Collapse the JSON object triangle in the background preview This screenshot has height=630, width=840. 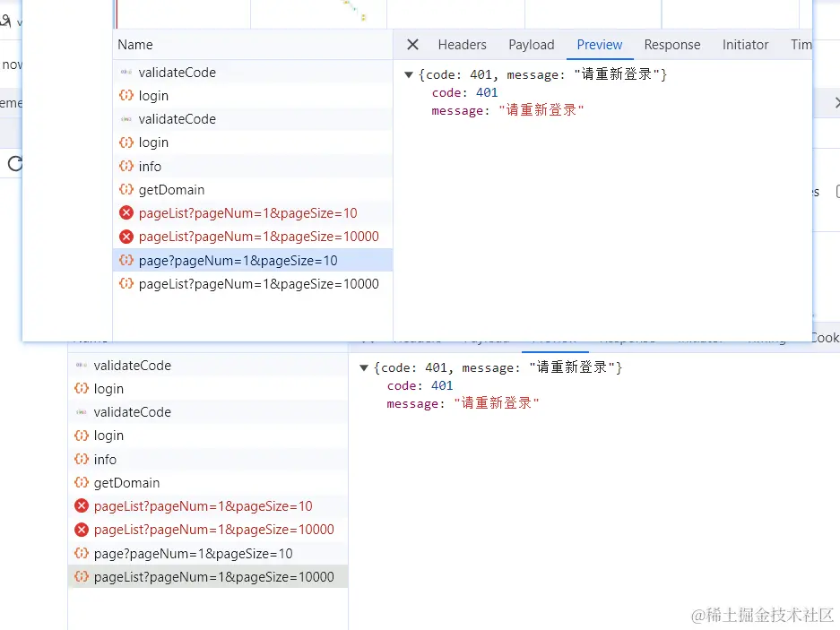coord(364,367)
